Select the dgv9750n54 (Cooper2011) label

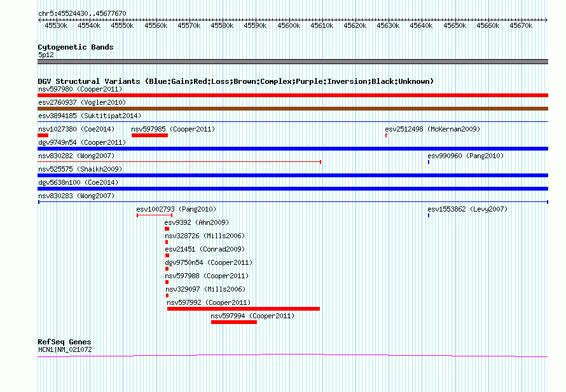pos(209,262)
